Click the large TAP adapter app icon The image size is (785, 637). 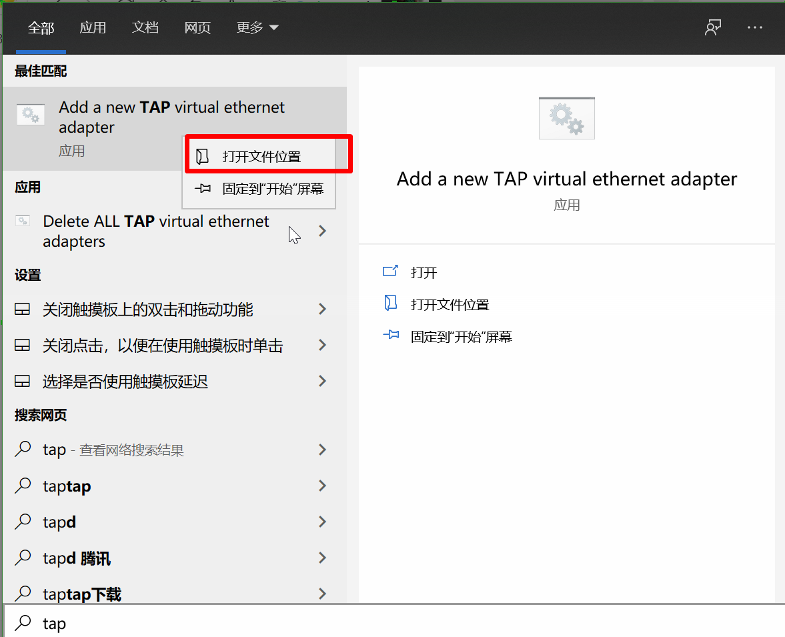(x=566, y=118)
